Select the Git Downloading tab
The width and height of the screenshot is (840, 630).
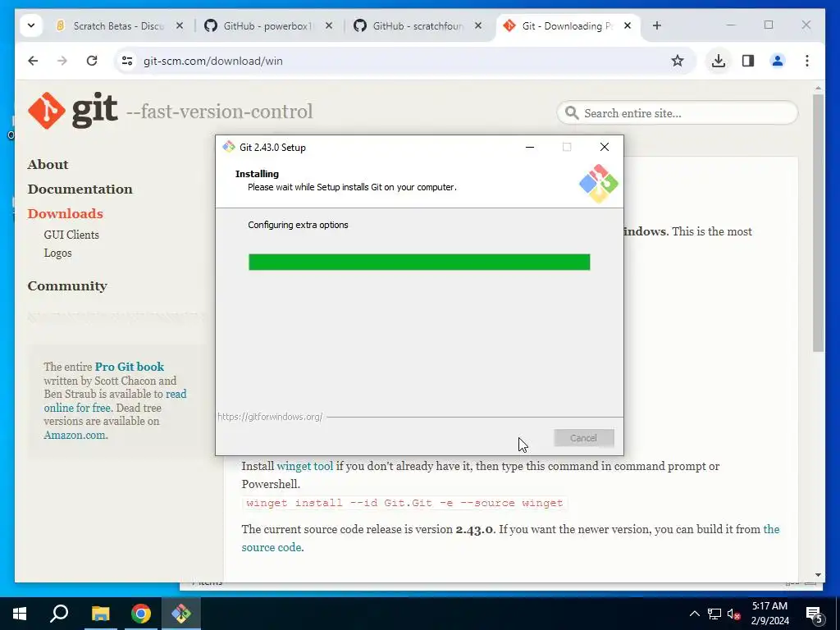pyautogui.click(x=568, y=25)
